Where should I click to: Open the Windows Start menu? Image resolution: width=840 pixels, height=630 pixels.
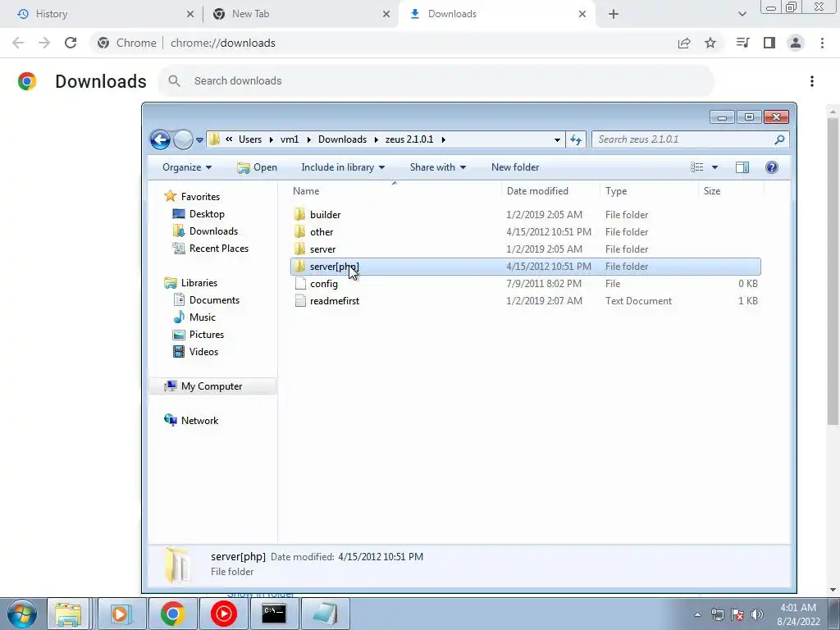[22, 614]
